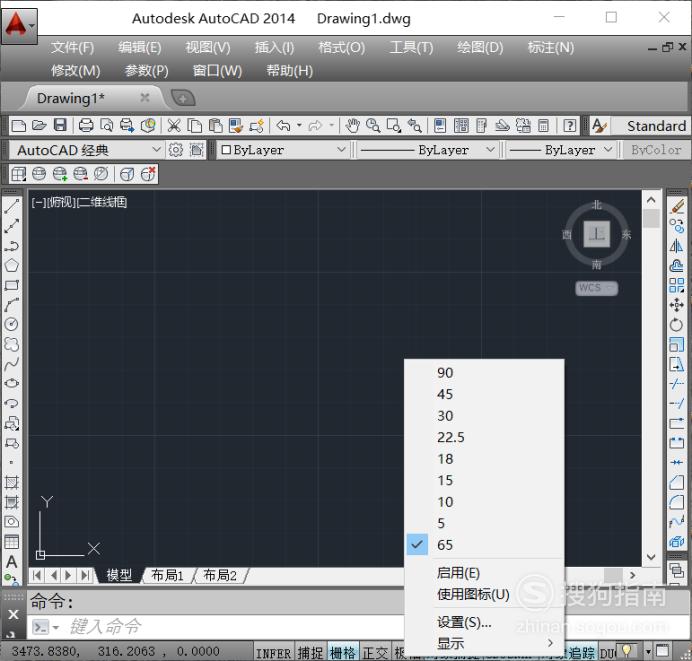
Task: Click the Undo arrow icon
Action: (283, 126)
